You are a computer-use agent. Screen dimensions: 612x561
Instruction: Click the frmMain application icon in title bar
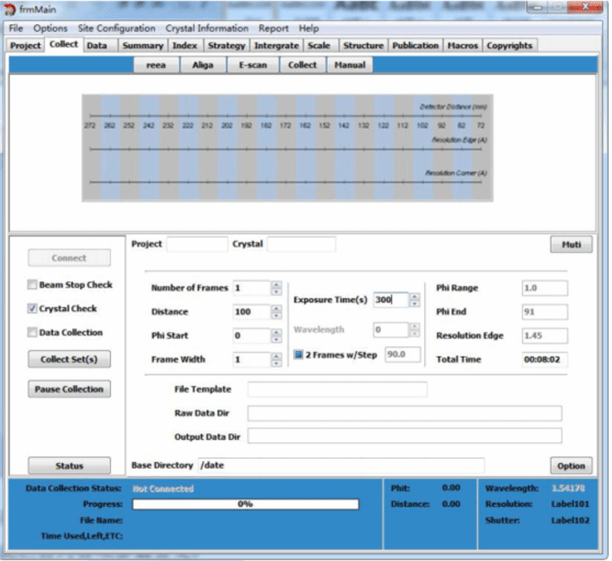click(x=10, y=9)
